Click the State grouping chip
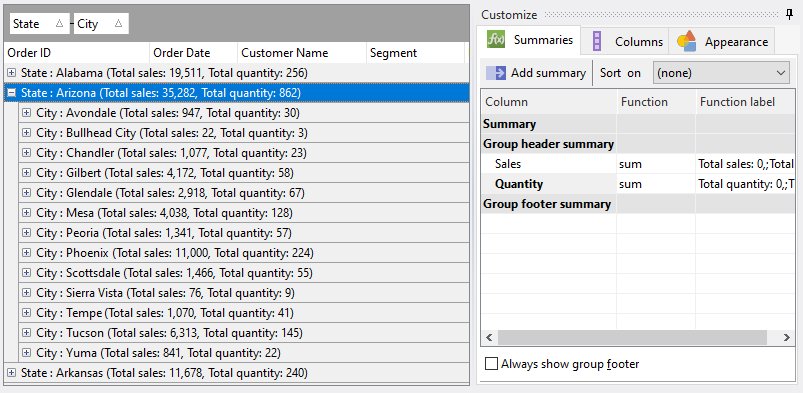803x393 pixels. [39, 24]
